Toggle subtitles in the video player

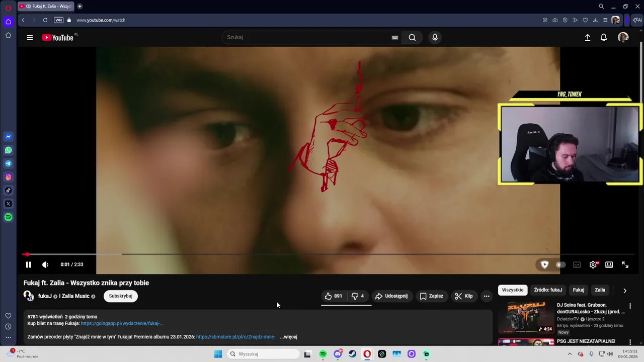pyautogui.click(x=577, y=264)
